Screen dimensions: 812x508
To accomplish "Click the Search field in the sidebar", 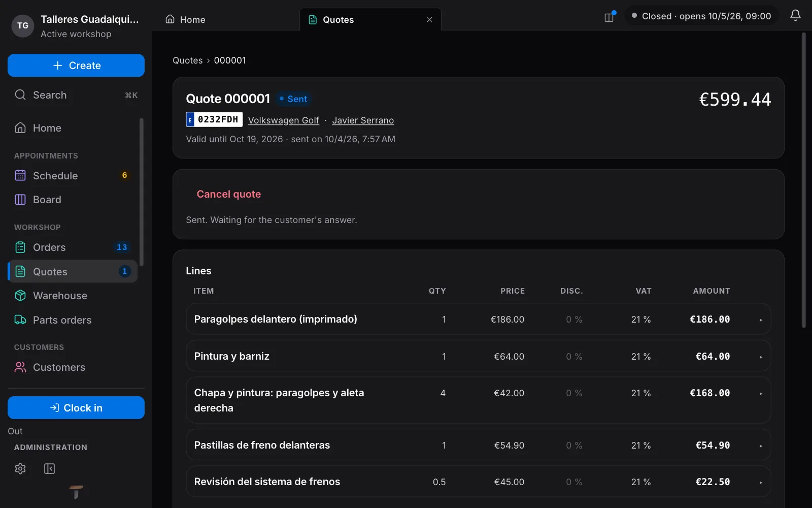I will 76,95.
